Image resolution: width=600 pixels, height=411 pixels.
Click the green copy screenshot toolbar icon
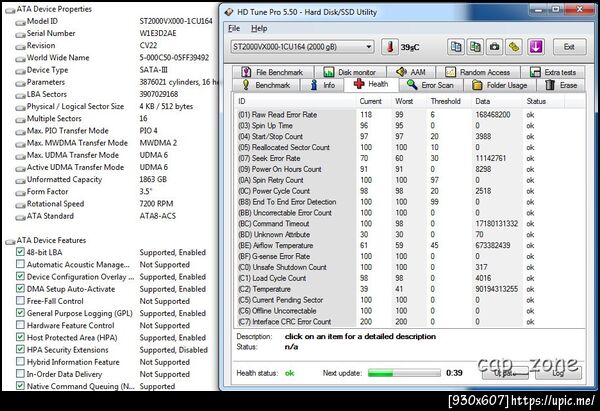click(475, 47)
